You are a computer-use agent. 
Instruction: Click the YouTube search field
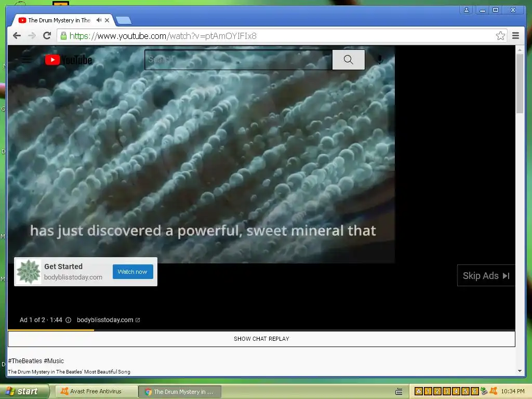[x=238, y=60]
